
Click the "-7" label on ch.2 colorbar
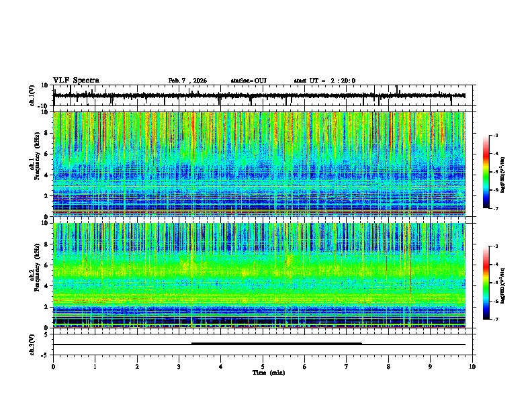pyautogui.click(x=495, y=319)
